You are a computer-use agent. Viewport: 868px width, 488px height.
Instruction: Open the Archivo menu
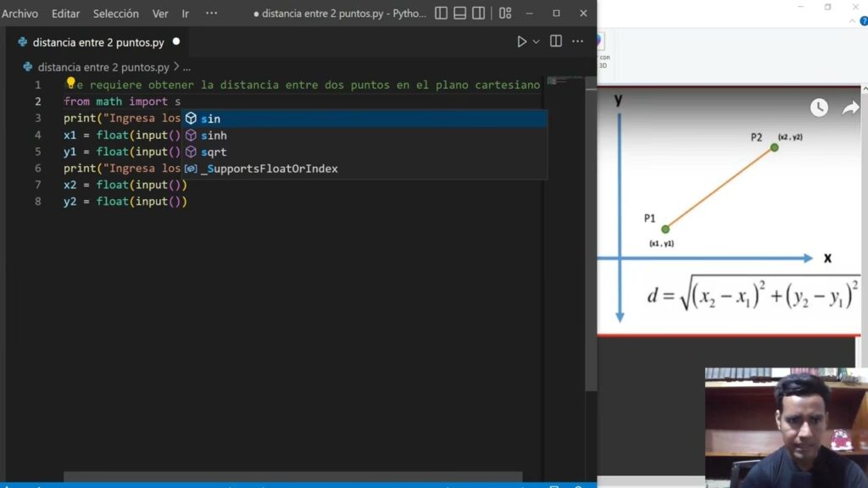coord(20,14)
